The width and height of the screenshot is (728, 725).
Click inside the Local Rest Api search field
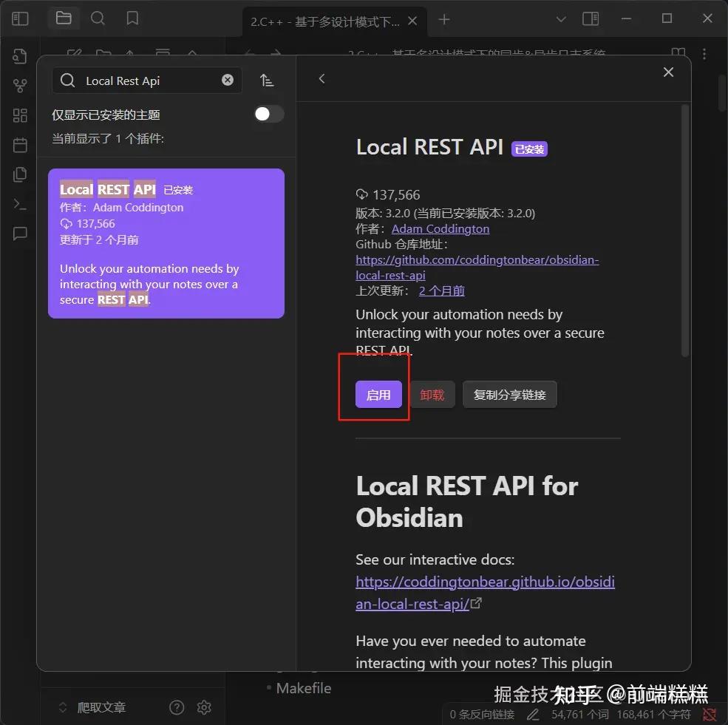coord(148,80)
